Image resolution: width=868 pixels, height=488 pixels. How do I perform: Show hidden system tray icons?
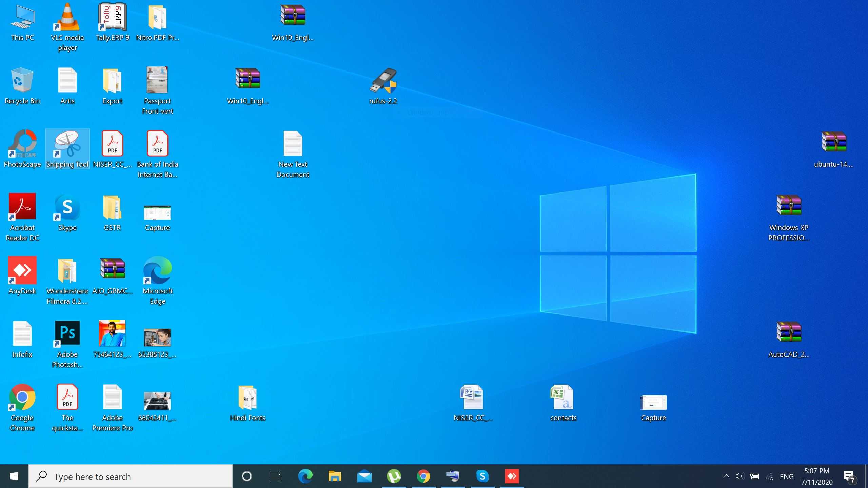(726, 476)
